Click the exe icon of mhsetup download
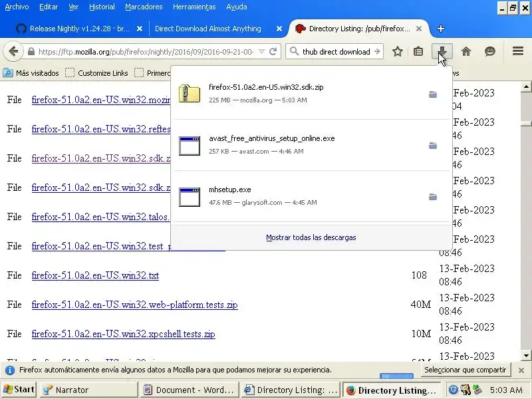 190,197
